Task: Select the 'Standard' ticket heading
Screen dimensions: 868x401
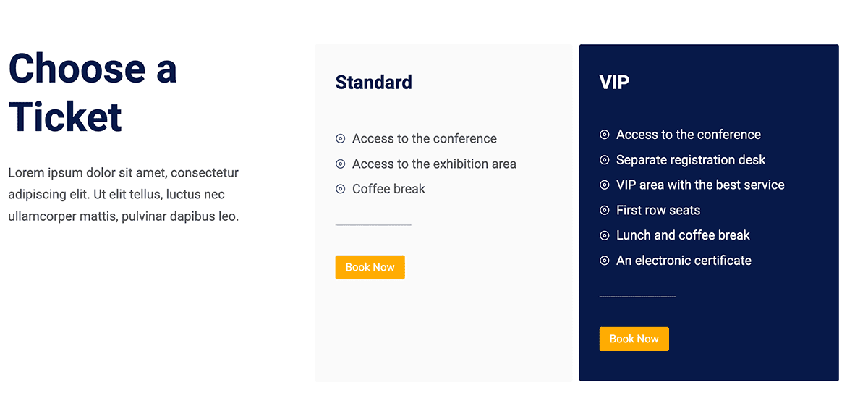Action: (x=374, y=83)
